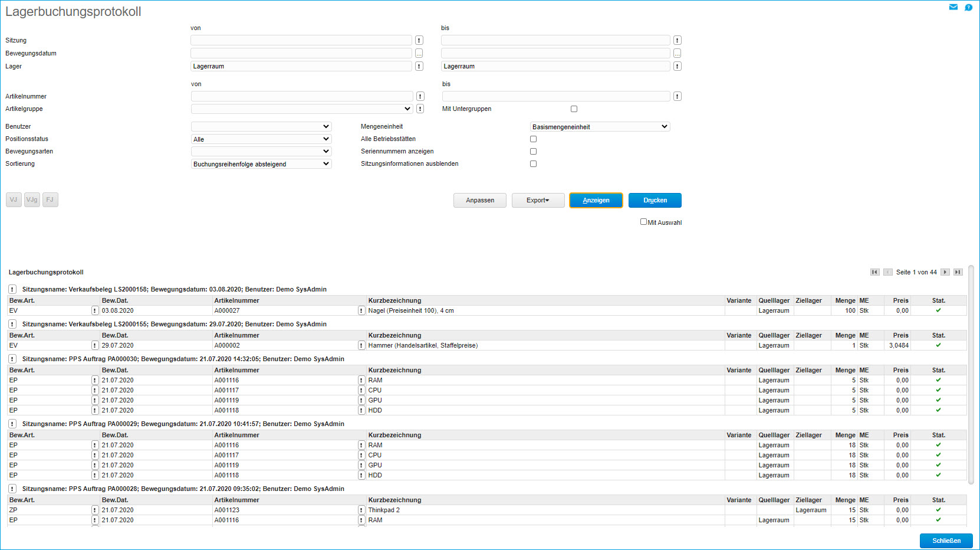Viewport: 980px width, 550px height.
Task: Open detail icon for PPS Auftrag PA000030
Action: 12,359
